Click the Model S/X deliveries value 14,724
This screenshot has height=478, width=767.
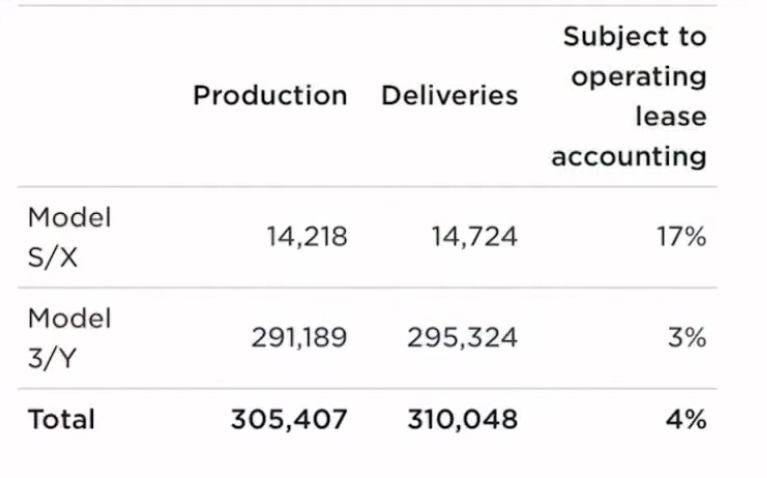pyautogui.click(x=474, y=237)
